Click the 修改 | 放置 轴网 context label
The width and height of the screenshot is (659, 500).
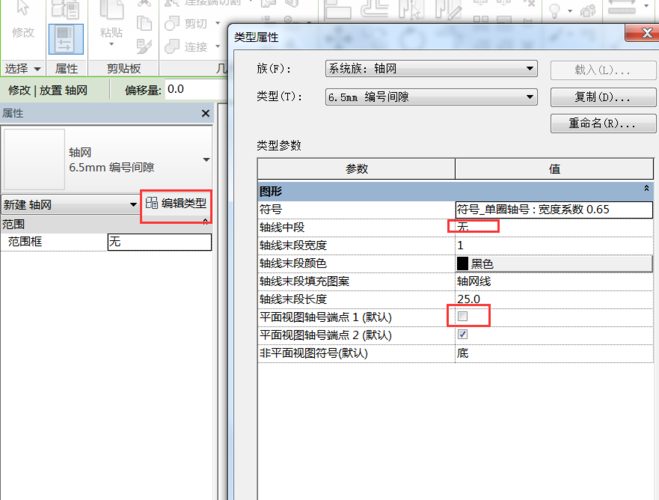point(47,90)
